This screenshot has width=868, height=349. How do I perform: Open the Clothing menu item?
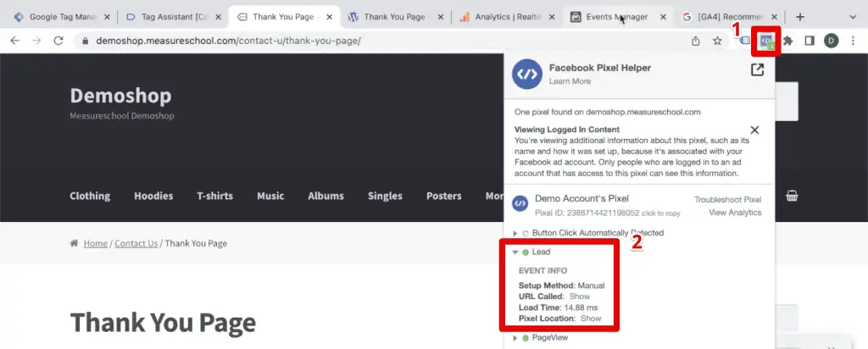pos(90,196)
